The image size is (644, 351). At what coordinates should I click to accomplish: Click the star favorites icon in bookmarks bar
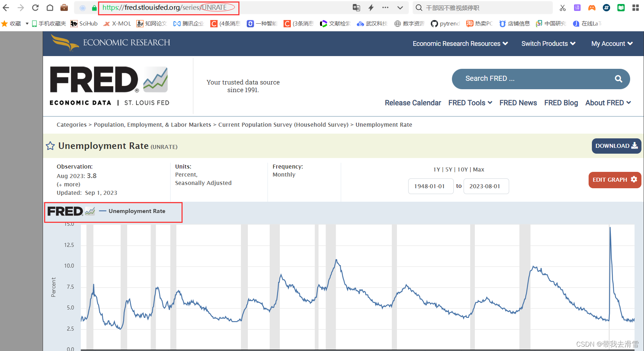(x=5, y=24)
